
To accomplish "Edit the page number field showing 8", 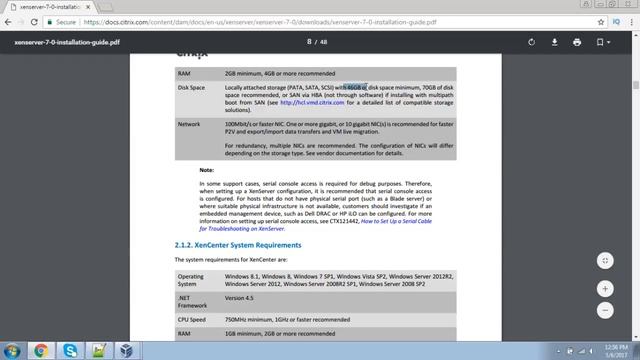I will [309, 42].
